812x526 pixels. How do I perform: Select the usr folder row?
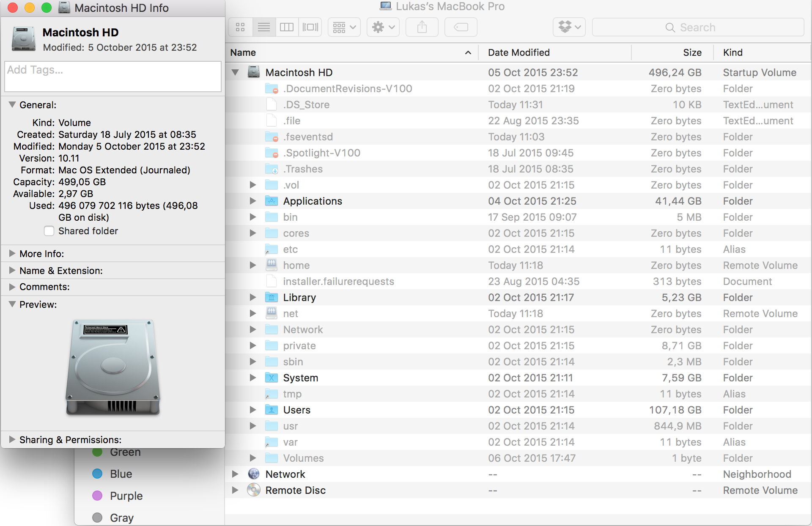click(x=518, y=426)
